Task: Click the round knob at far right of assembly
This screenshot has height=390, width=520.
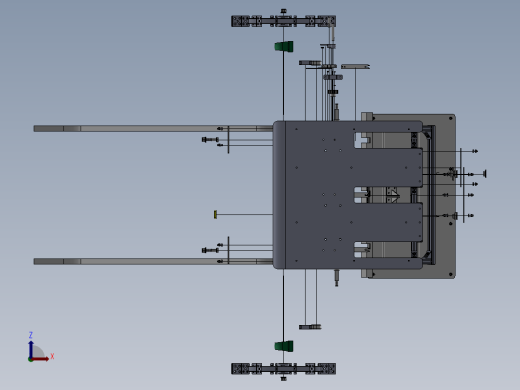Action: 485,174
